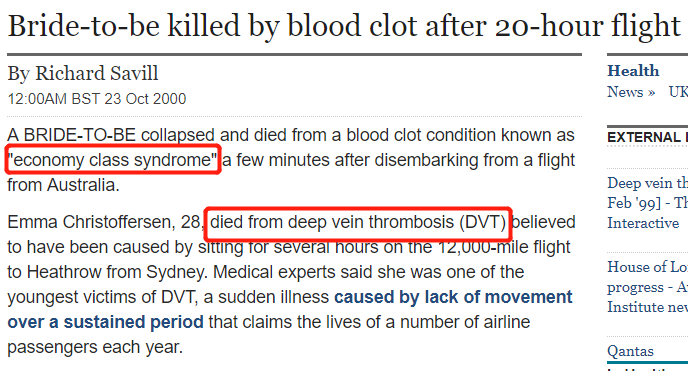Open the UK breadcrumb link
Image resolution: width=688 pixels, height=371 pixels.
[678, 92]
